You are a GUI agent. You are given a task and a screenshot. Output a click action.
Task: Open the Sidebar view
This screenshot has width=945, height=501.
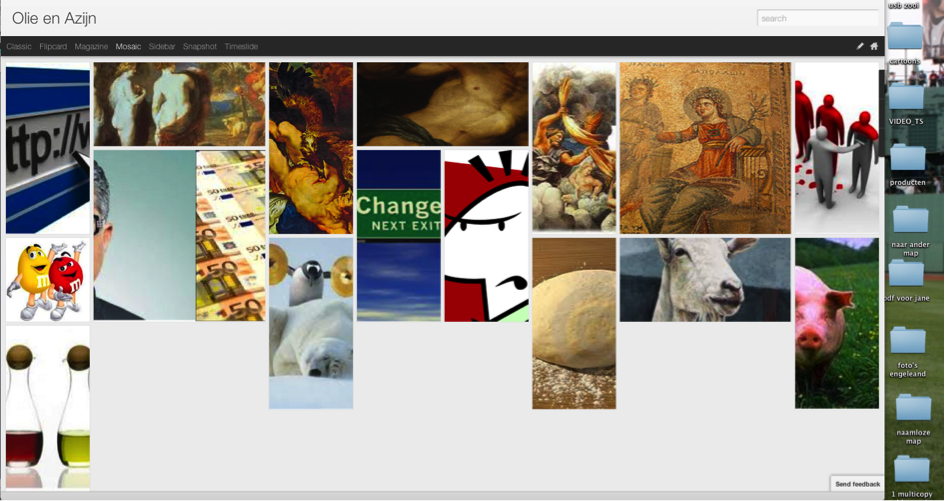[x=162, y=46]
